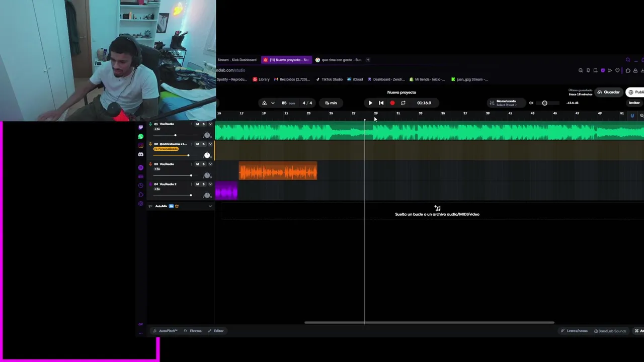Switch to Stream - Kick Dashboard browser tab
This screenshot has height=362, width=644.
[237, 60]
